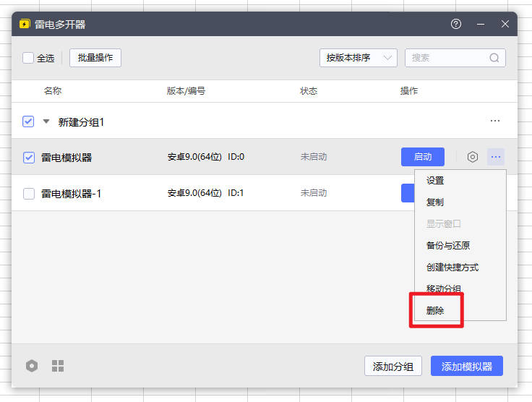Uncheck the 新建分组1 group checkbox

pyautogui.click(x=28, y=121)
